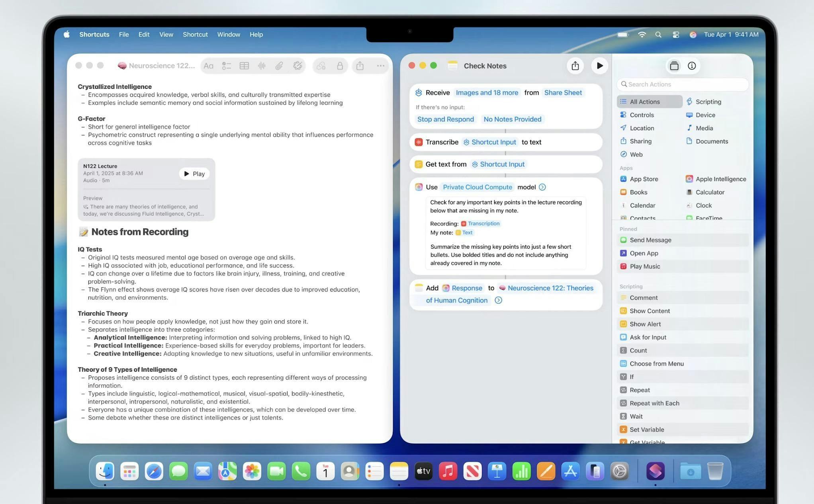Select the All Actions category
The height and width of the screenshot is (504, 814).
click(x=650, y=102)
